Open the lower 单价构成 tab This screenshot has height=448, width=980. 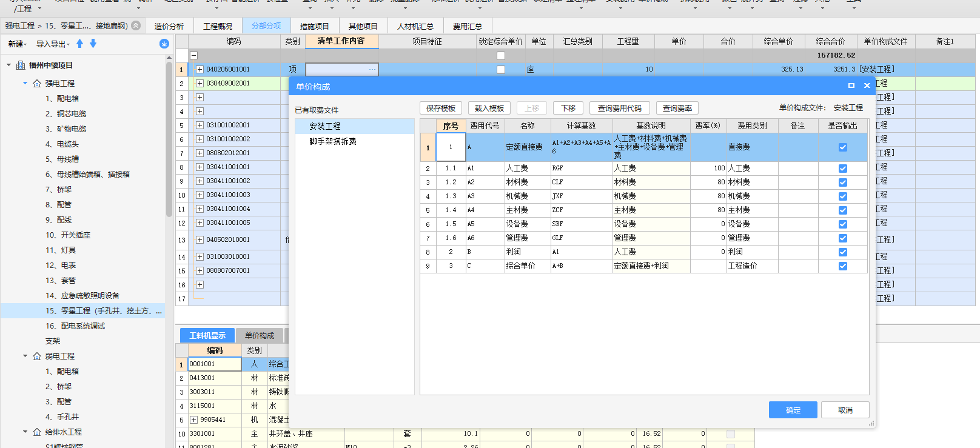point(260,335)
